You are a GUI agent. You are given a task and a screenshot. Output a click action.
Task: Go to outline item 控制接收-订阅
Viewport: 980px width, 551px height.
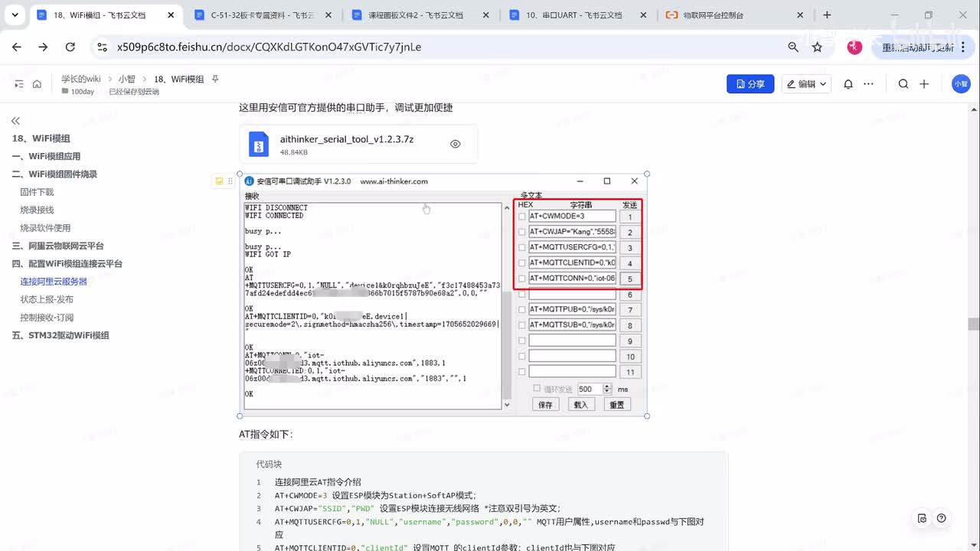[47, 317]
